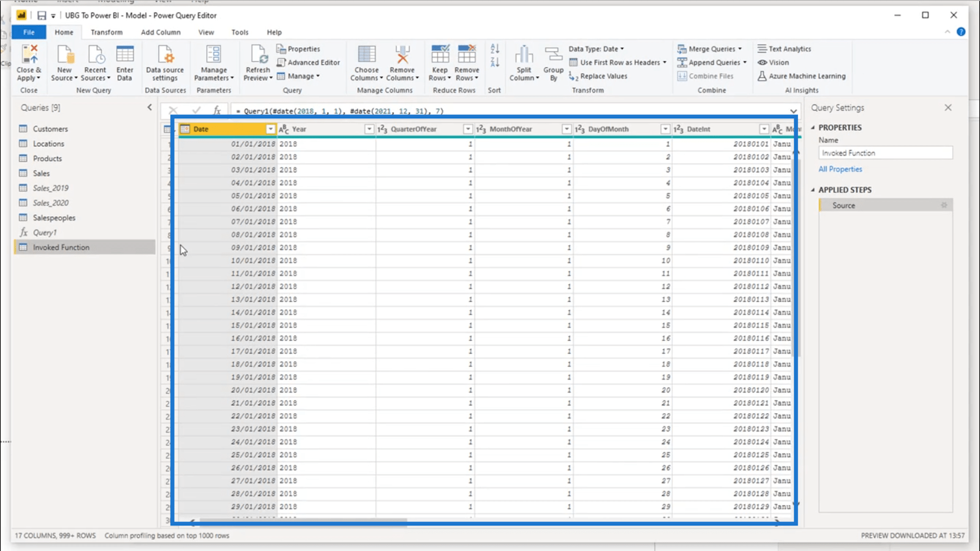The width and height of the screenshot is (980, 551).
Task: Switch to the View tab
Action: [206, 32]
